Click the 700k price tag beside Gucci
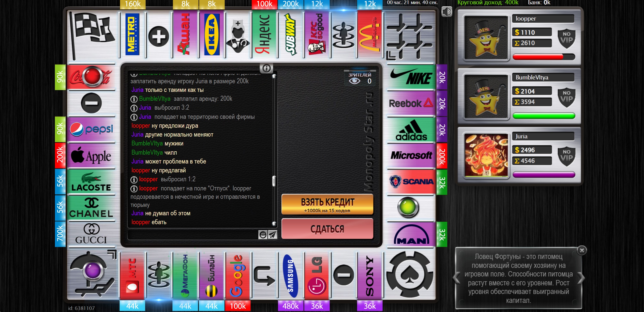This screenshot has width=644, height=312. 60,234
